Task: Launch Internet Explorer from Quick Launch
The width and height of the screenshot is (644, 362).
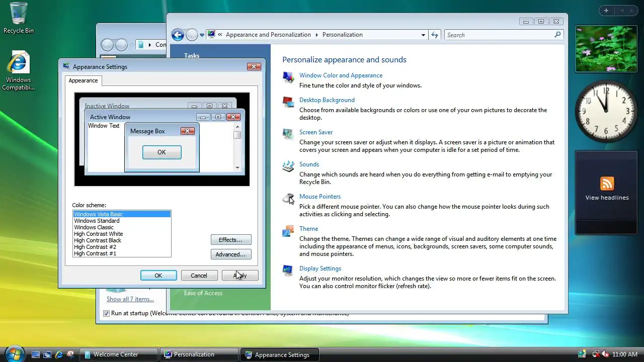Action: click(59, 354)
